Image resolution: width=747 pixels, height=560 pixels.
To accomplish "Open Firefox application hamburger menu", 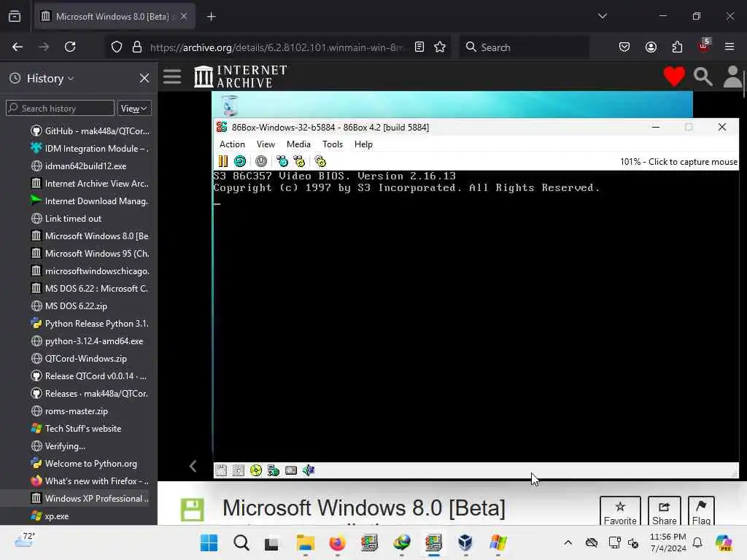I will (x=729, y=47).
